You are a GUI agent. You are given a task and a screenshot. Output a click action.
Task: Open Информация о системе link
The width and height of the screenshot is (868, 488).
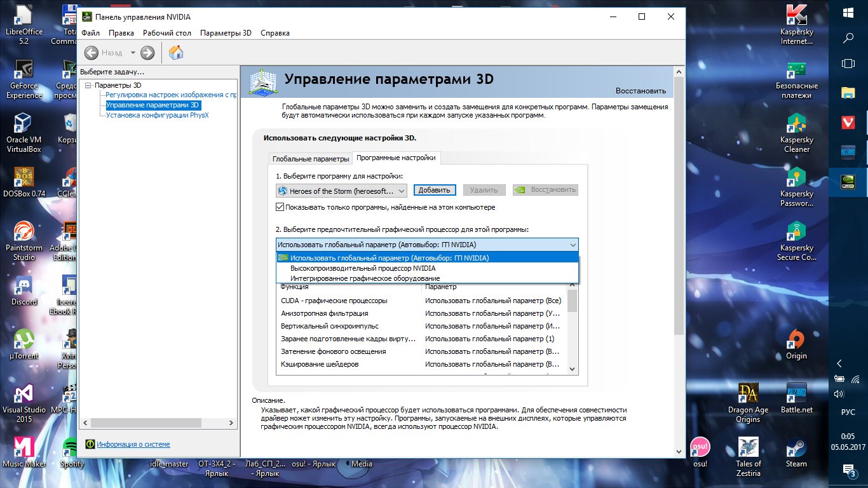point(133,444)
